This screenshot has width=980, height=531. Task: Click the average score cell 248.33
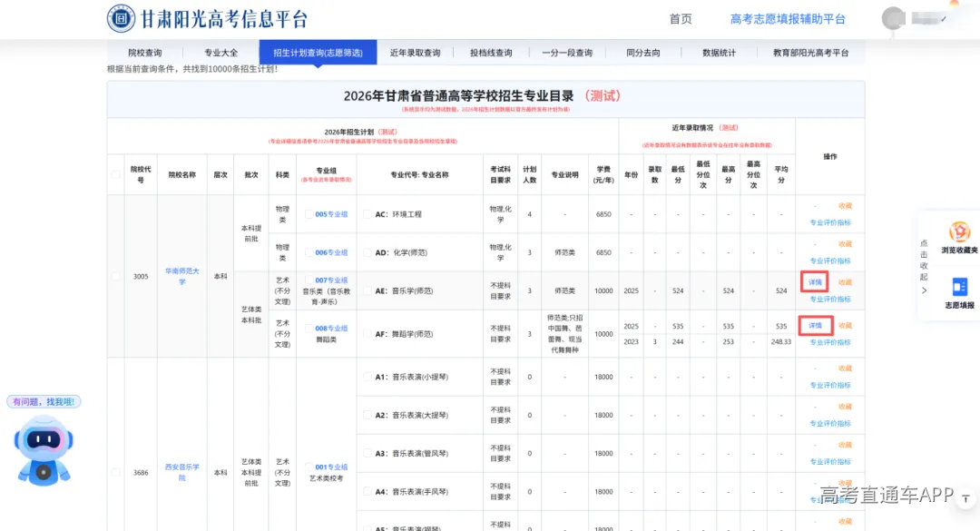click(x=781, y=342)
